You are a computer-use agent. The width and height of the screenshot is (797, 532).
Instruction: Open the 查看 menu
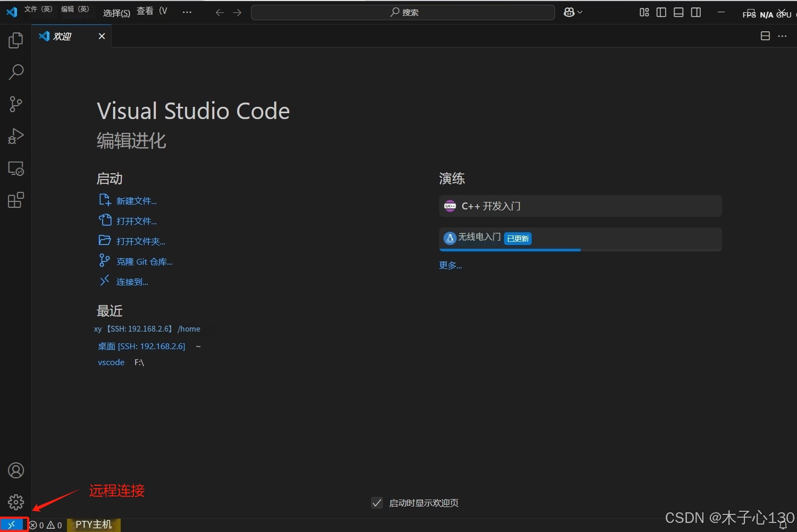tap(152, 11)
